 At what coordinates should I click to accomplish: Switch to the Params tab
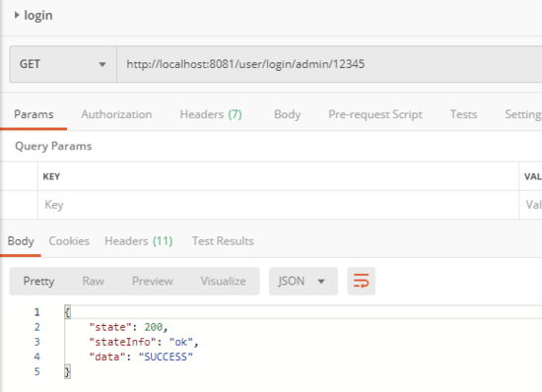point(34,114)
